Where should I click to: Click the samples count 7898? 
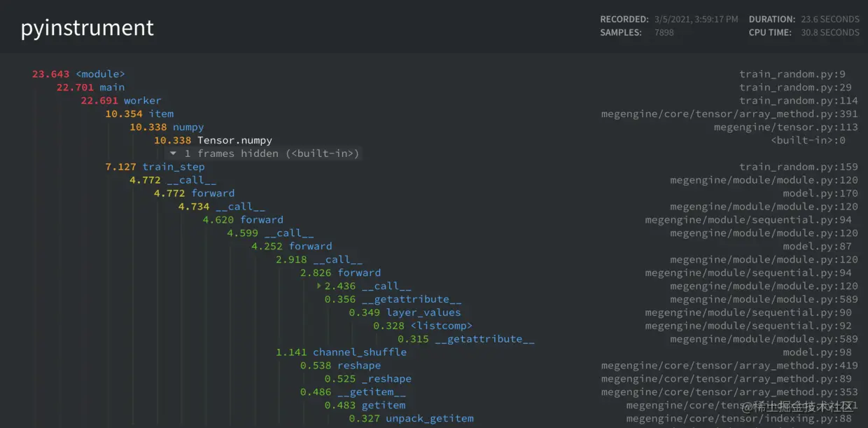[664, 33]
